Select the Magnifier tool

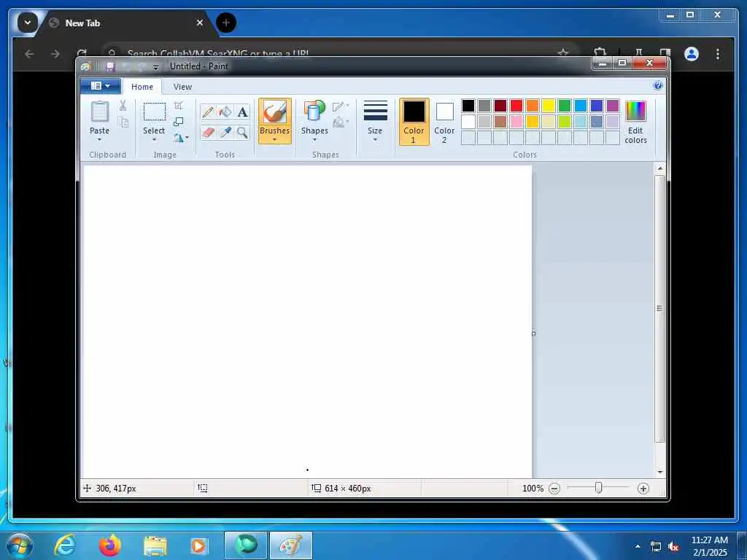click(x=242, y=133)
